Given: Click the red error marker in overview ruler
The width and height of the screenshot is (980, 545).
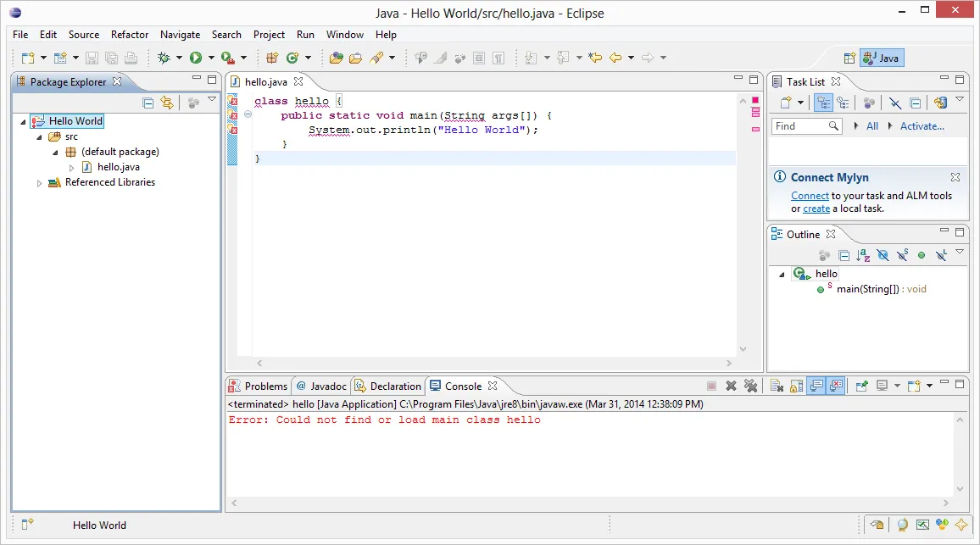Looking at the screenshot, I should point(755,101).
